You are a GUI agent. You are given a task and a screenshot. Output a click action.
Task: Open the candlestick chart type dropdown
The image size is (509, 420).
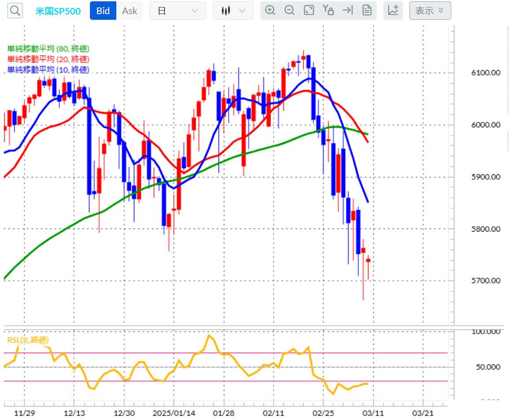pyautogui.click(x=233, y=11)
